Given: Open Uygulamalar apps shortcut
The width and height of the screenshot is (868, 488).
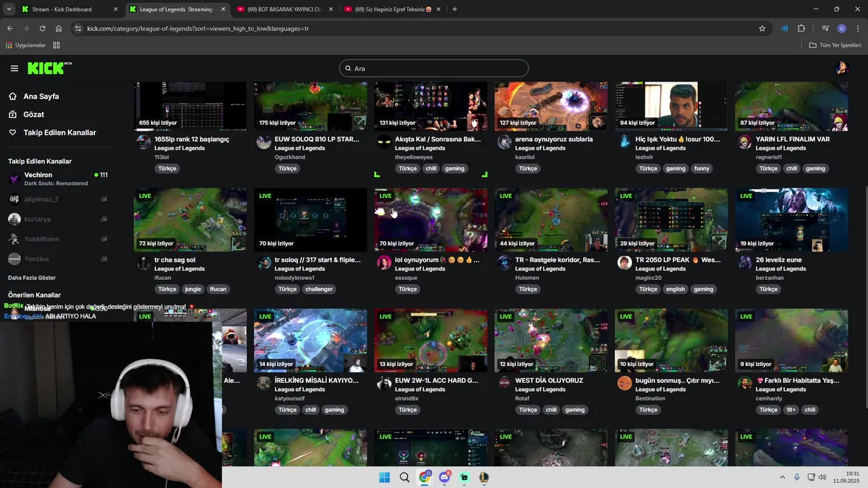Looking at the screenshot, I should click(x=25, y=45).
